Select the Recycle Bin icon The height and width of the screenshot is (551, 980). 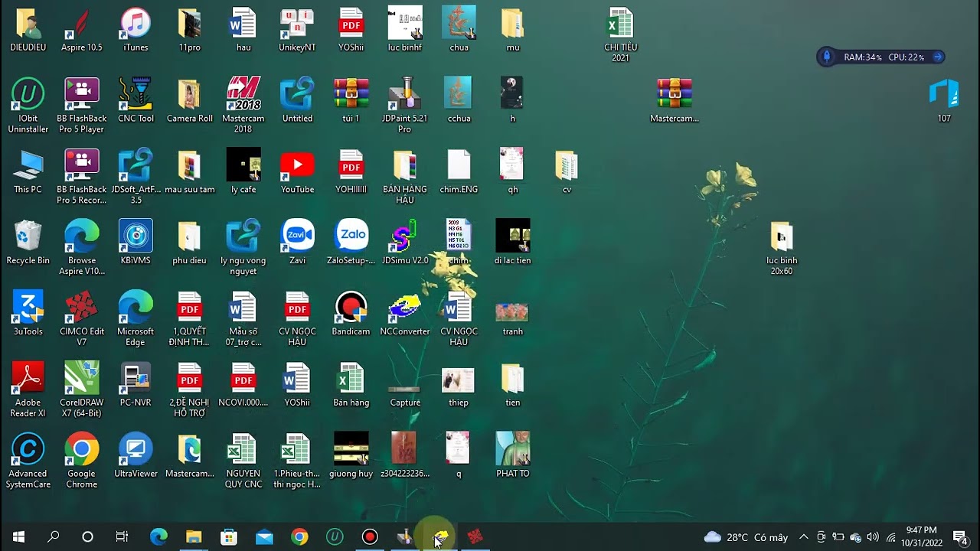tap(28, 243)
